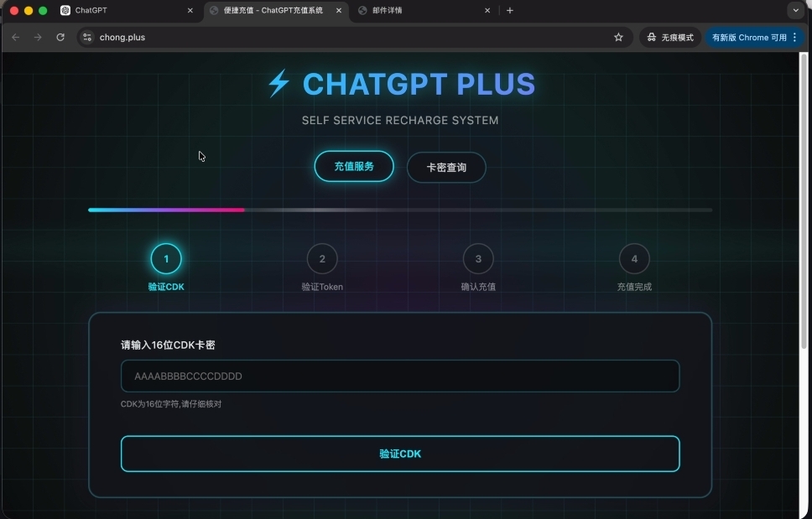This screenshot has height=519, width=812.
Task: Click the lightning bolt logo icon
Action: point(278,84)
